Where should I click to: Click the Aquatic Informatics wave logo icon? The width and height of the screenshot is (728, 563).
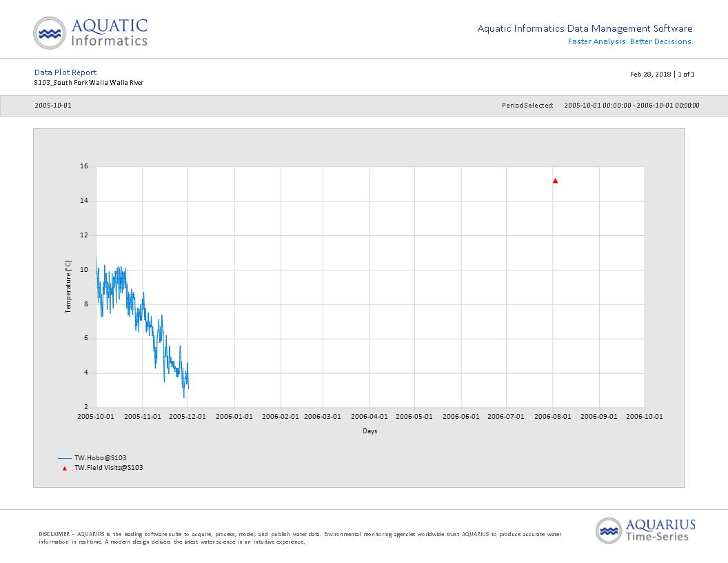coord(50,33)
